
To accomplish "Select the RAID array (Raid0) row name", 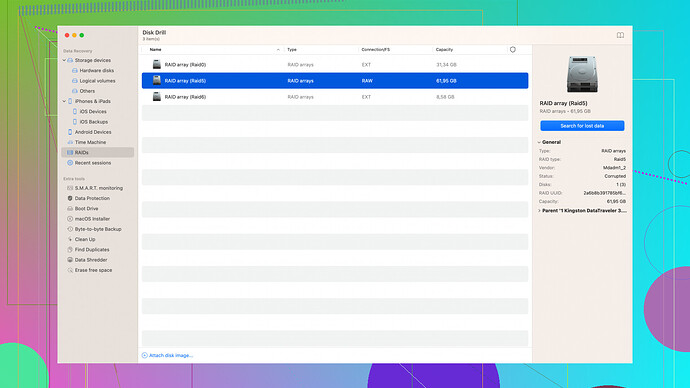I will [185, 65].
